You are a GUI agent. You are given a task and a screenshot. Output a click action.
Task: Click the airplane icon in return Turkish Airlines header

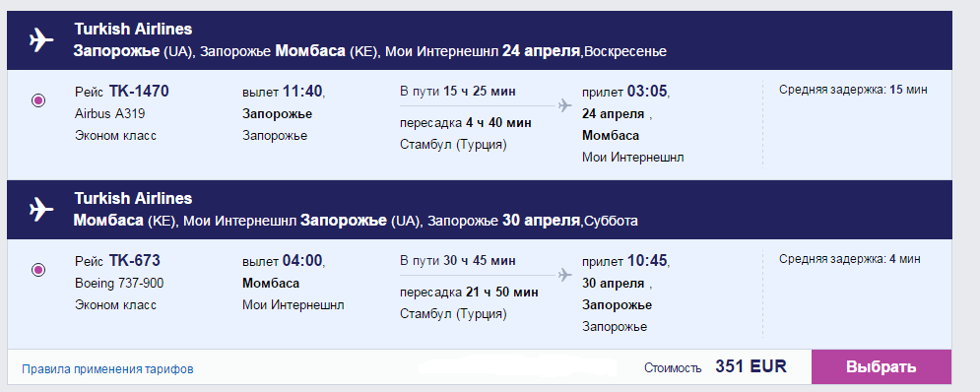pos(42,210)
